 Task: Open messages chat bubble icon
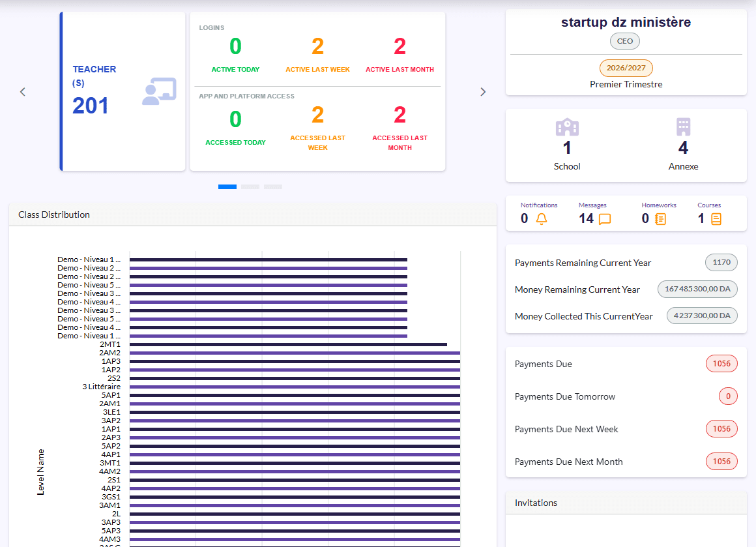coord(605,219)
